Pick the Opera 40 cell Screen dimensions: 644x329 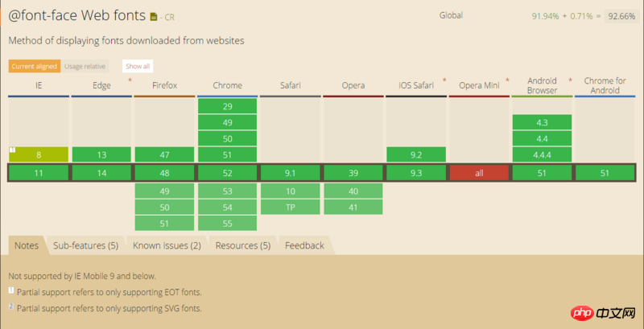(x=353, y=191)
